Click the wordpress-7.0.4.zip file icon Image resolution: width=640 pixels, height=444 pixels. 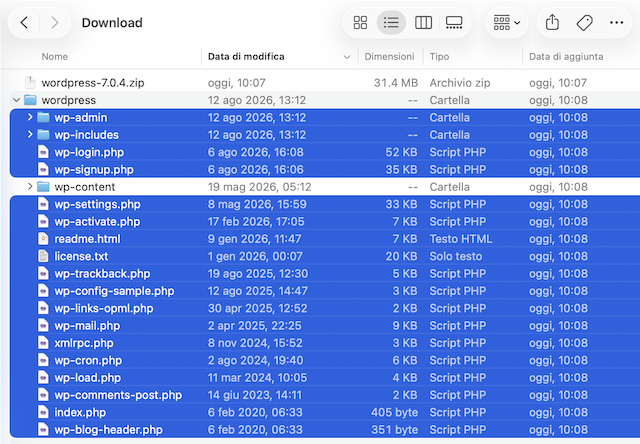click(x=30, y=82)
